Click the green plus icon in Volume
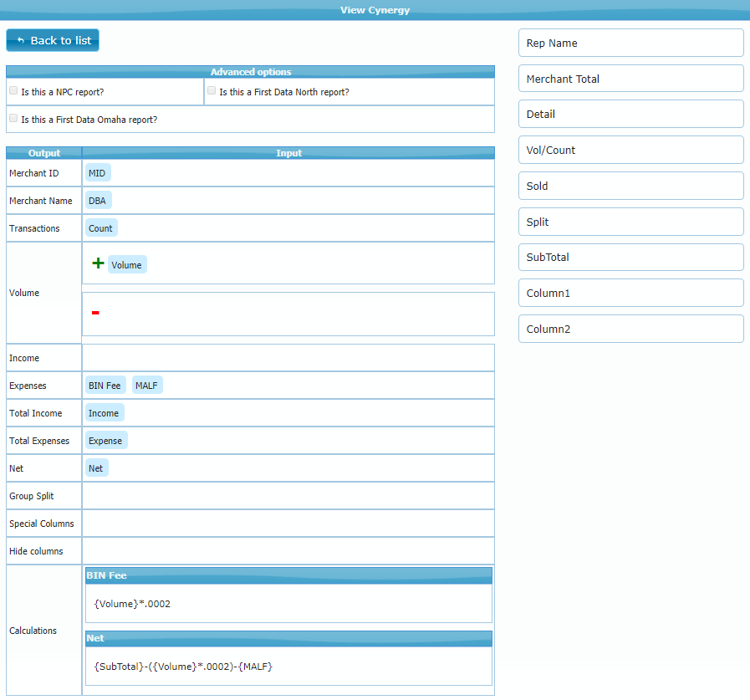 click(x=98, y=263)
